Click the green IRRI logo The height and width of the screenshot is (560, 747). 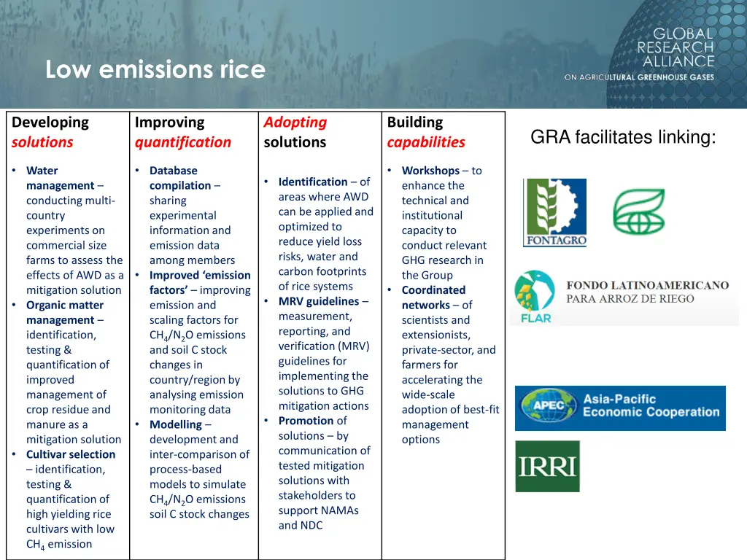click(x=547, y=466)
